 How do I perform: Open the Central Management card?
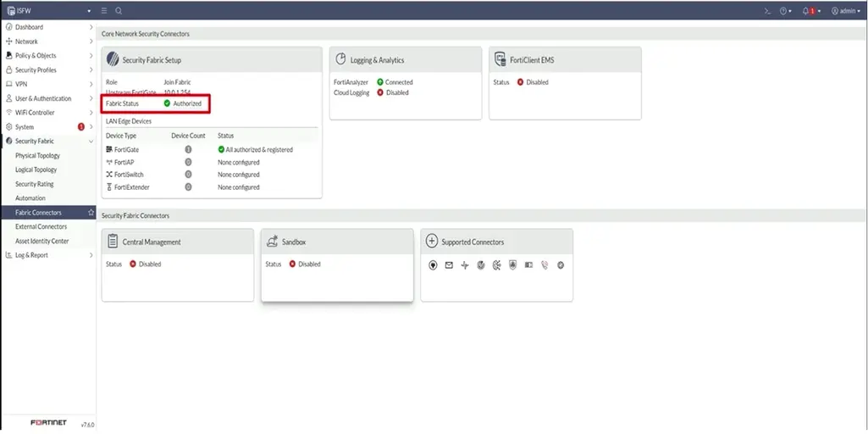(178, 265)
